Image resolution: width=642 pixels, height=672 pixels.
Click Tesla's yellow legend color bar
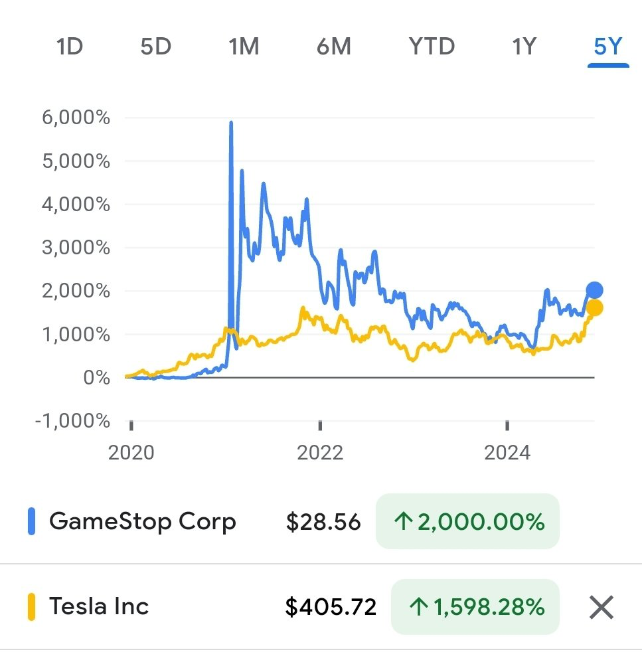pyautogui.click(x=31, y=607)
